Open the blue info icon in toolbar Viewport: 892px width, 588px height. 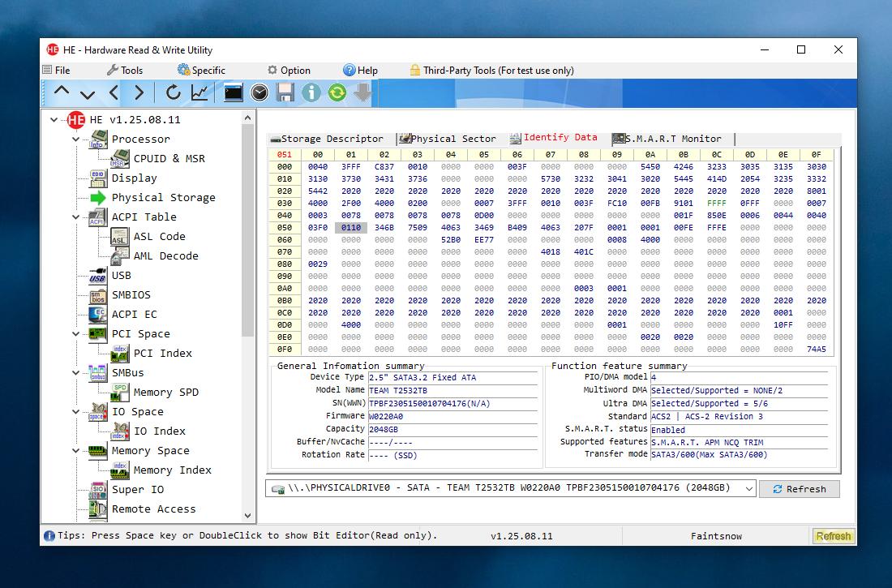point(311,92)
